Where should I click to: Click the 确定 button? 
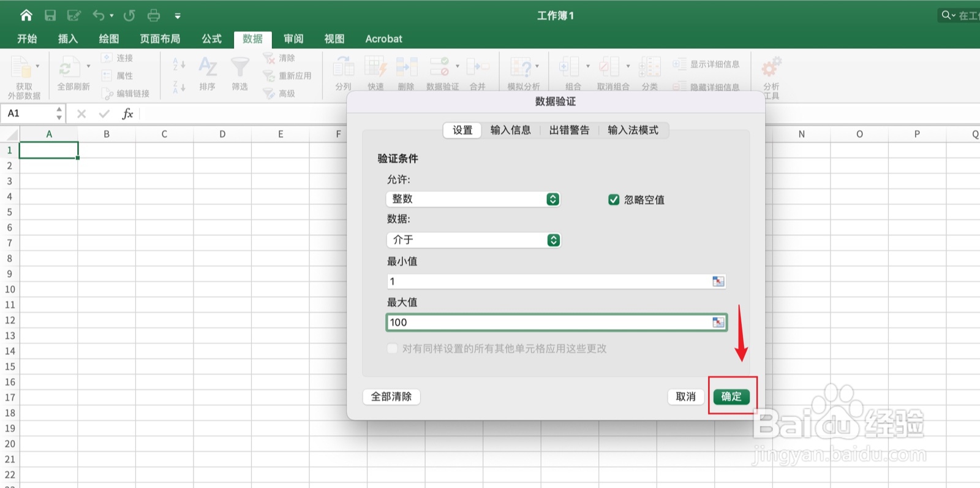click(731, 397)
